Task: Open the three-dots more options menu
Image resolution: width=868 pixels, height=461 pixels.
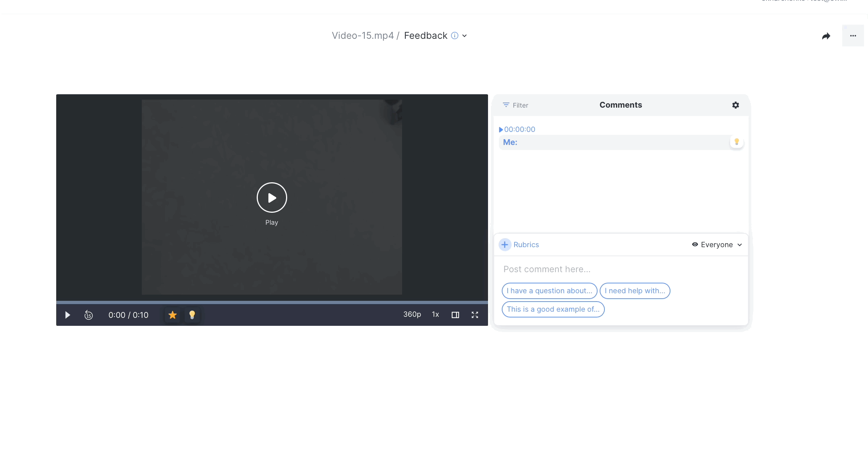Action: click(853, 36)
